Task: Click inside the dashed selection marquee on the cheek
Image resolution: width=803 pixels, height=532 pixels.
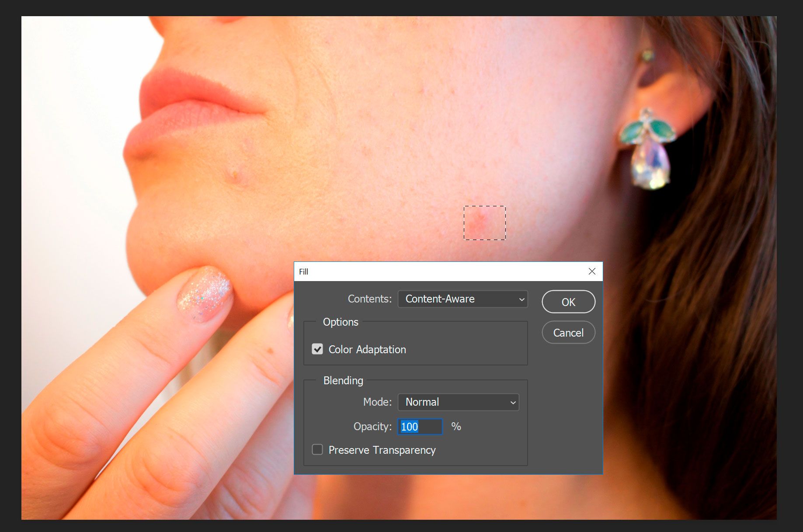Action: 485,223
